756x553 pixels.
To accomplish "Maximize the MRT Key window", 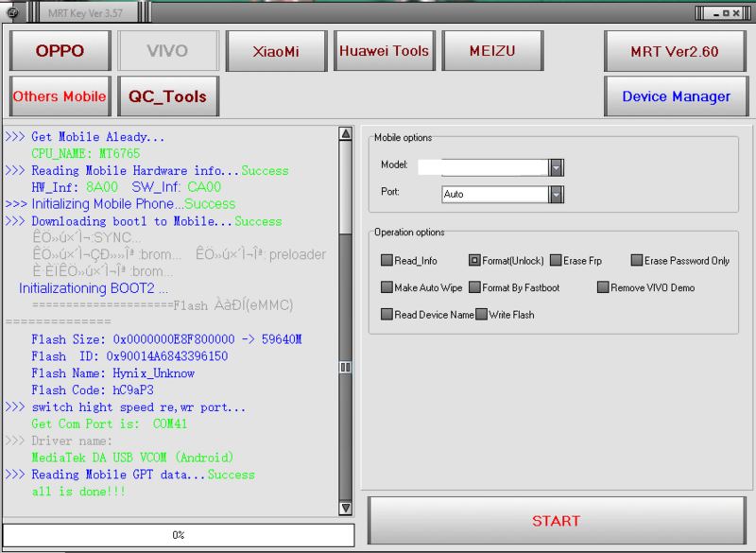I will 726,13.
